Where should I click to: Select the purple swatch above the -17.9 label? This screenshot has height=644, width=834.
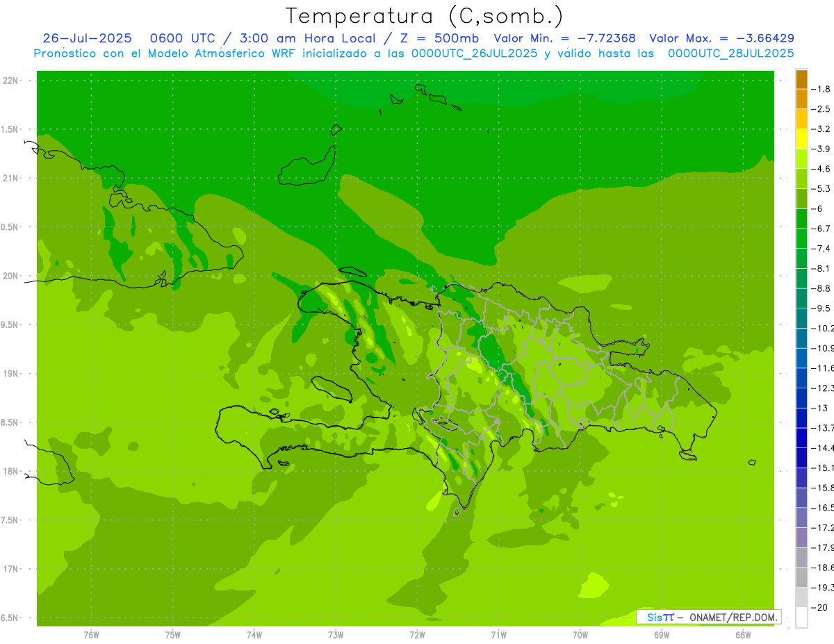pyautogui.click(x=801, y=537)
